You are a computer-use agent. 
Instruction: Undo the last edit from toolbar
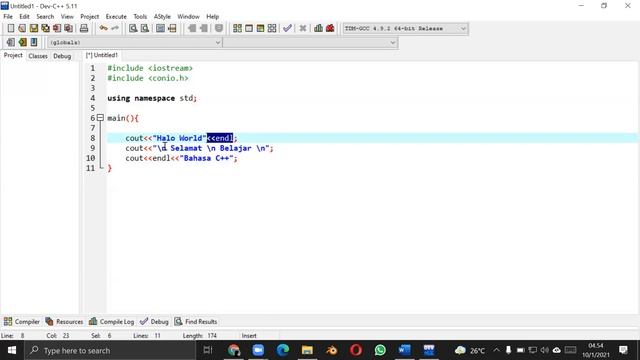pyautogui.click(x=104, y=28)
